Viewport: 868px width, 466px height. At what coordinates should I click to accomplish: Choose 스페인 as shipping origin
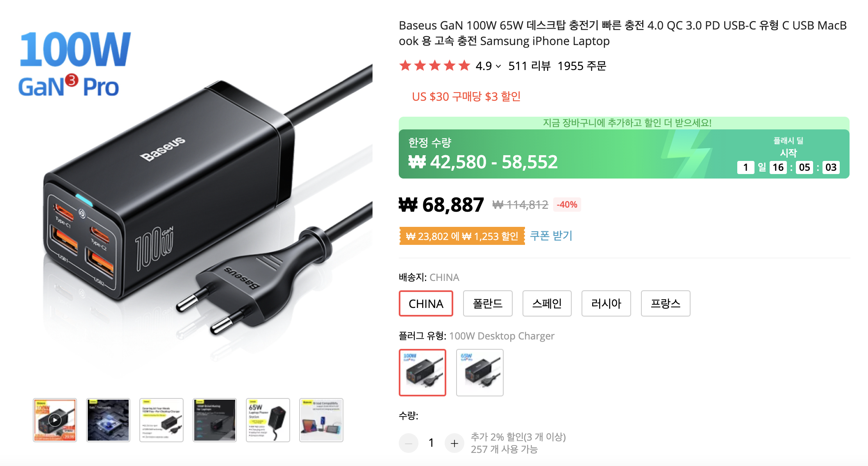point(547,303)
